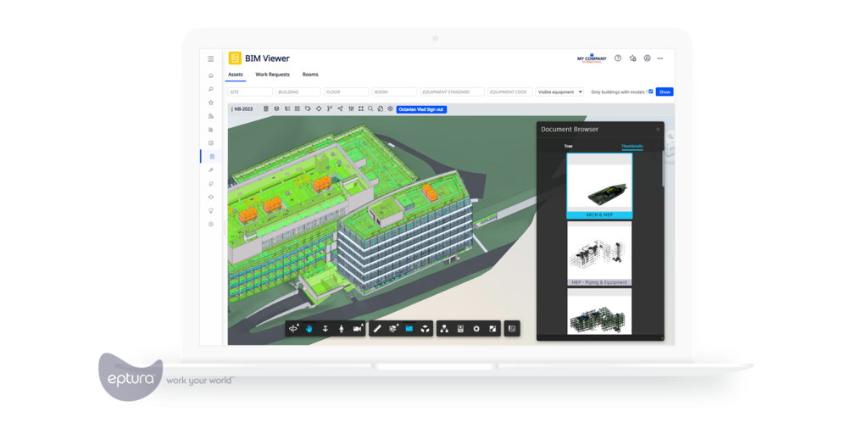This screenshot has height=434, width=868.
Task: Click the First Person walk tool
Action: point(342,329)
